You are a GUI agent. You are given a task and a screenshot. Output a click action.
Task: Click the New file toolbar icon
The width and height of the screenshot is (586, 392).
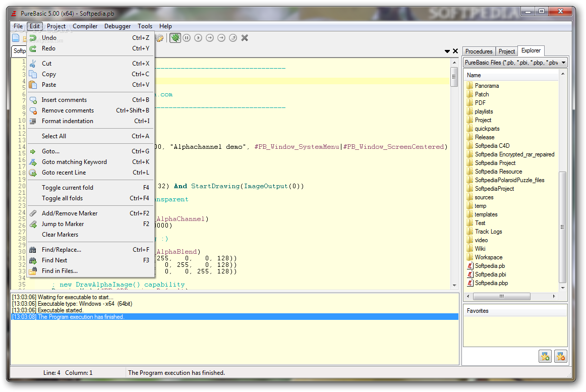(x=16, y=38)
